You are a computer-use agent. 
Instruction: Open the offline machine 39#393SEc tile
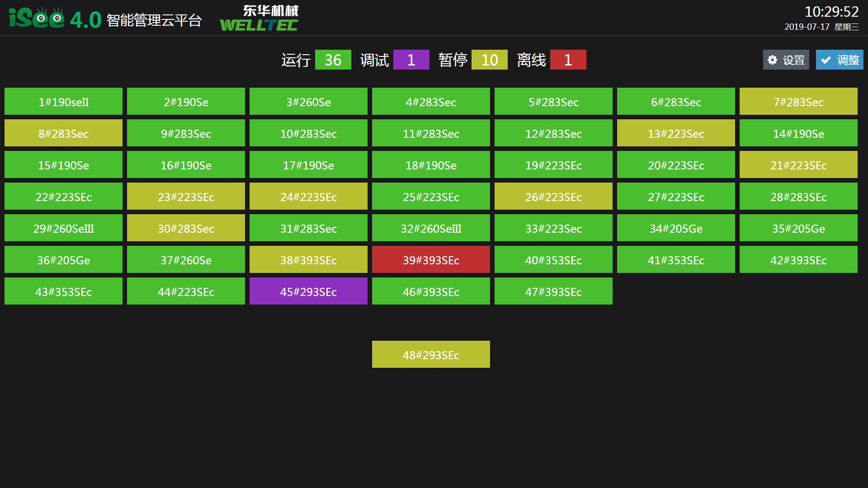(x=431, y=260)
